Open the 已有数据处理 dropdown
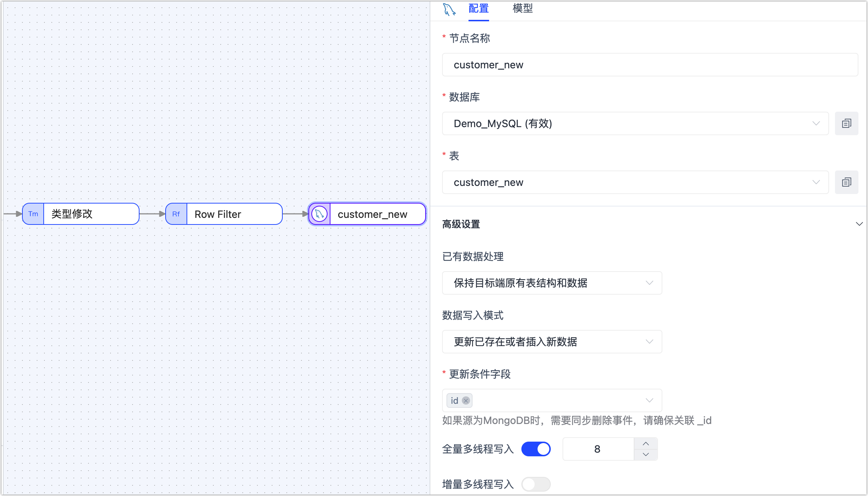Image resolution: width=868 pixels, height=496 pixels. coord(552,283)
